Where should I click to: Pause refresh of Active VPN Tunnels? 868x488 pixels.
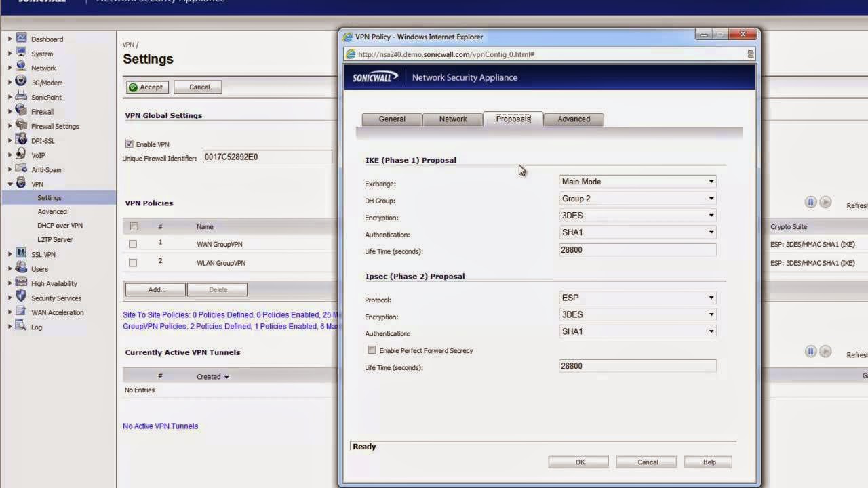(x=810, y=351)
